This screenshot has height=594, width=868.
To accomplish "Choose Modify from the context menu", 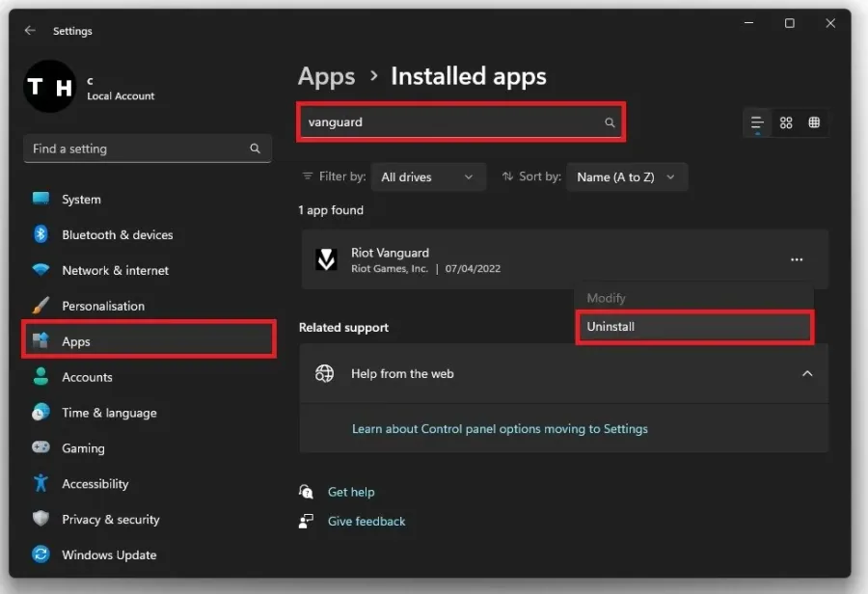I will point(694,298).
